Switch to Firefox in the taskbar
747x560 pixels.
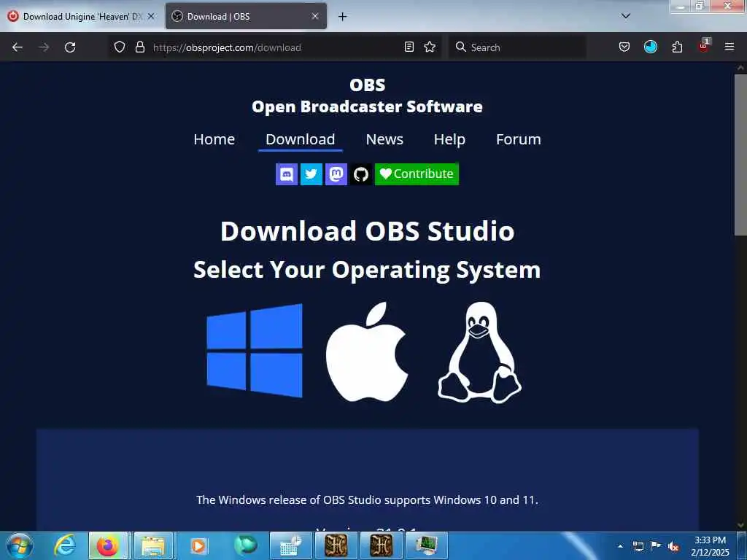pos(108,545)
